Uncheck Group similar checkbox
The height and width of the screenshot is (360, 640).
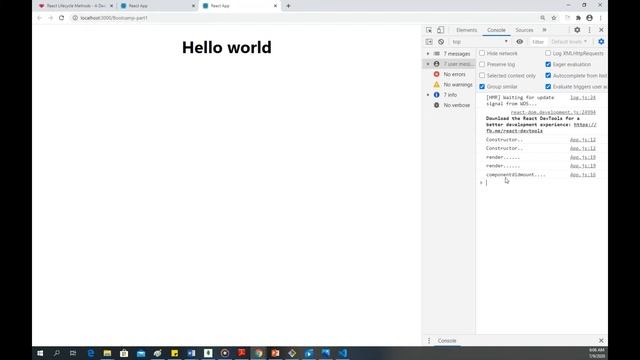click(x=482, y=87)
